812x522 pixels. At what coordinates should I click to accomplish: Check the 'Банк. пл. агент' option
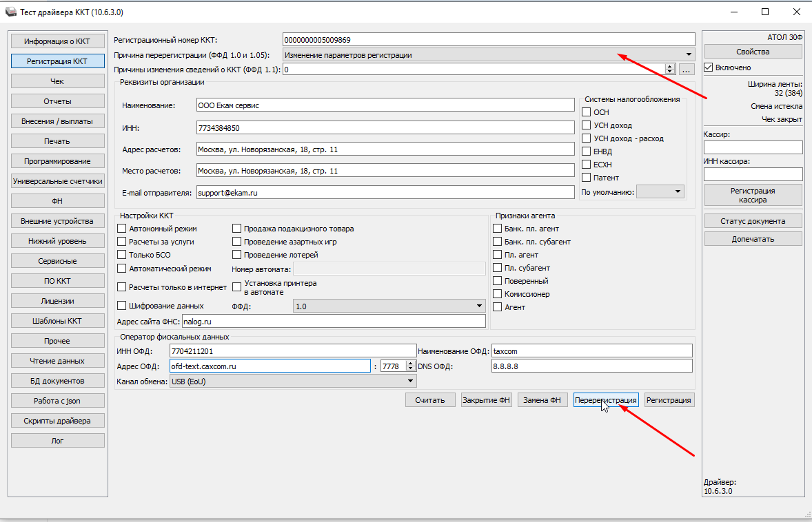point(497,228)
